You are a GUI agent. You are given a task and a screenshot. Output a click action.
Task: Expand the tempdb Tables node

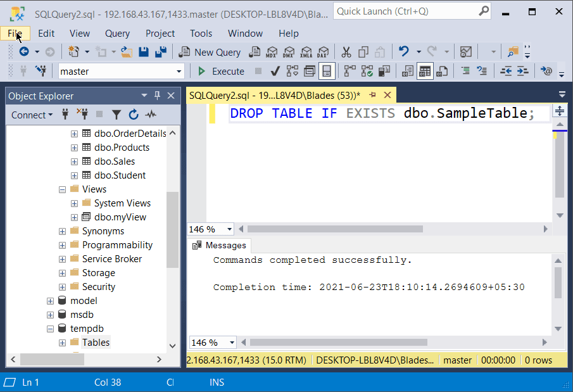click(x=62, y=342)
